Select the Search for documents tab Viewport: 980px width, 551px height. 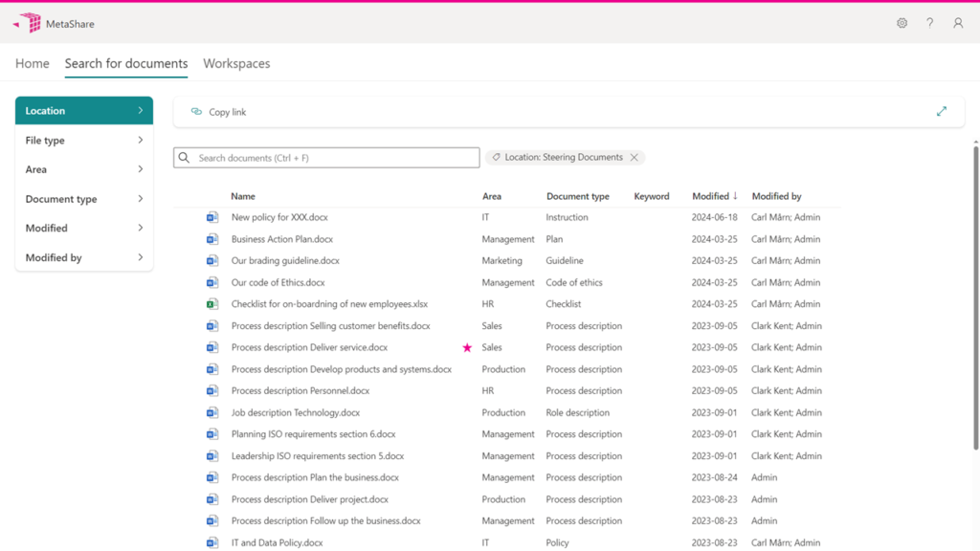pyautogui.click(x=126, y=63)
